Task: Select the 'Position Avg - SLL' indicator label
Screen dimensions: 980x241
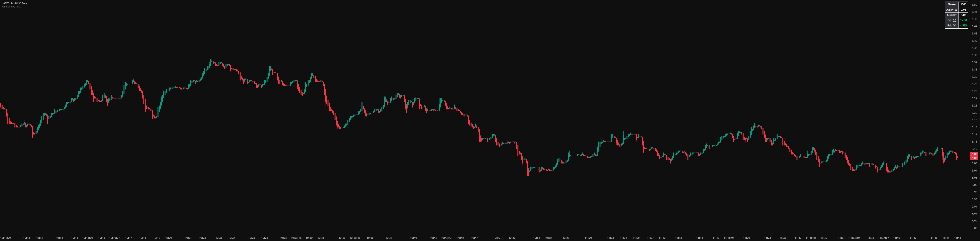Action: pyautogui.click(x=11, y=6)
